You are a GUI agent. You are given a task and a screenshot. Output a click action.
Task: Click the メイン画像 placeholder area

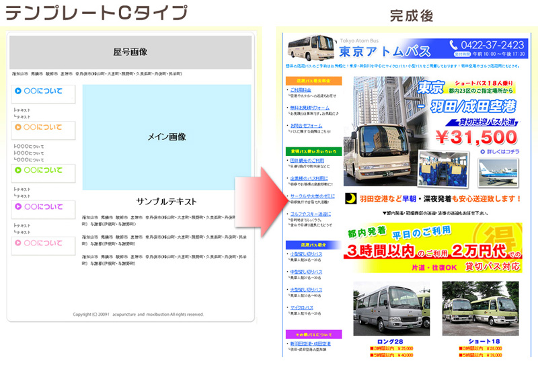tap(167, 137)
